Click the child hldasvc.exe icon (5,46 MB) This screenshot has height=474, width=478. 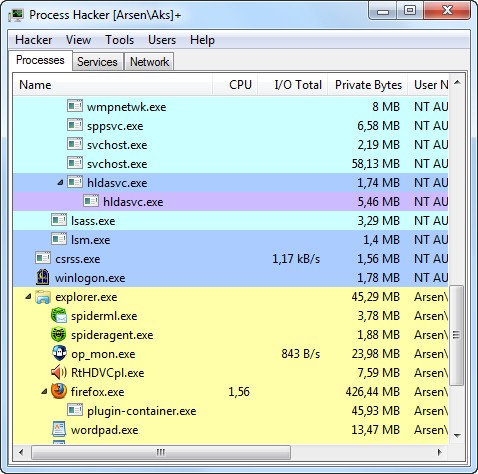pyautogui.click(x=91, y=201)
